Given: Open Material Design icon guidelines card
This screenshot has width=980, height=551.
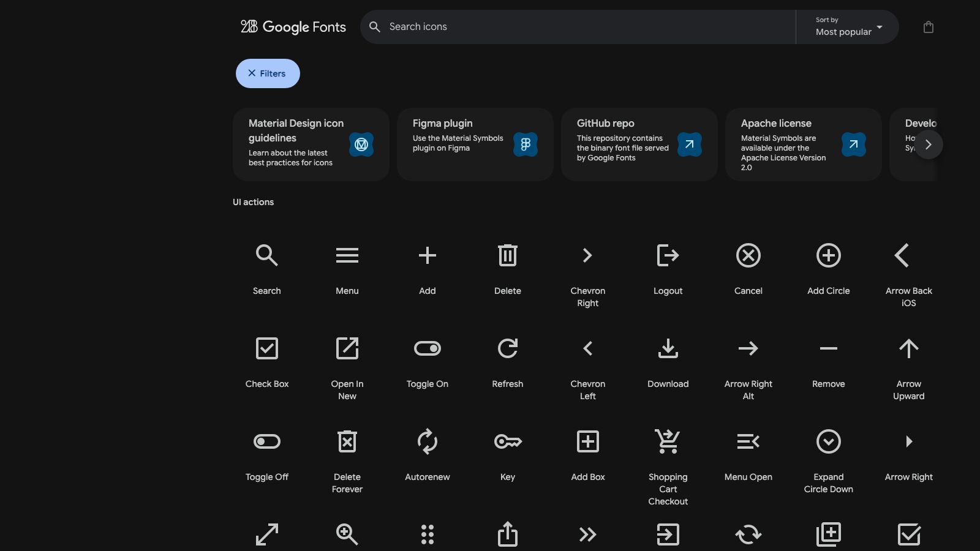Looking at the screenshot, I should [311, 144].
